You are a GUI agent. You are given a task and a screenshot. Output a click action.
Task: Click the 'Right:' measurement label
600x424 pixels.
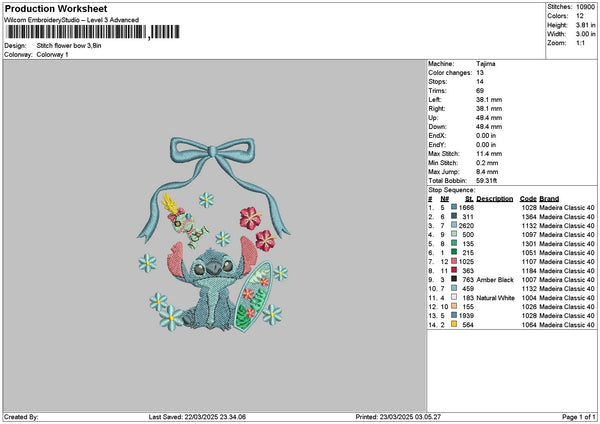(436, 109)
